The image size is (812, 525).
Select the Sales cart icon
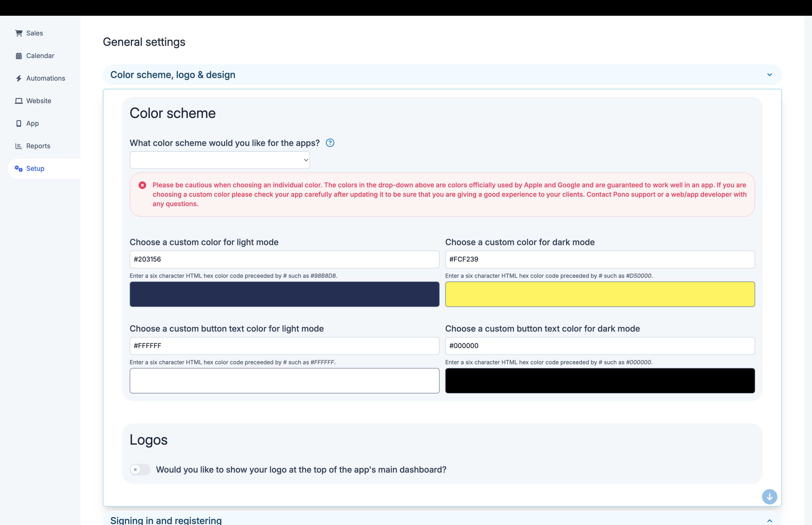[x=19, y=33]
